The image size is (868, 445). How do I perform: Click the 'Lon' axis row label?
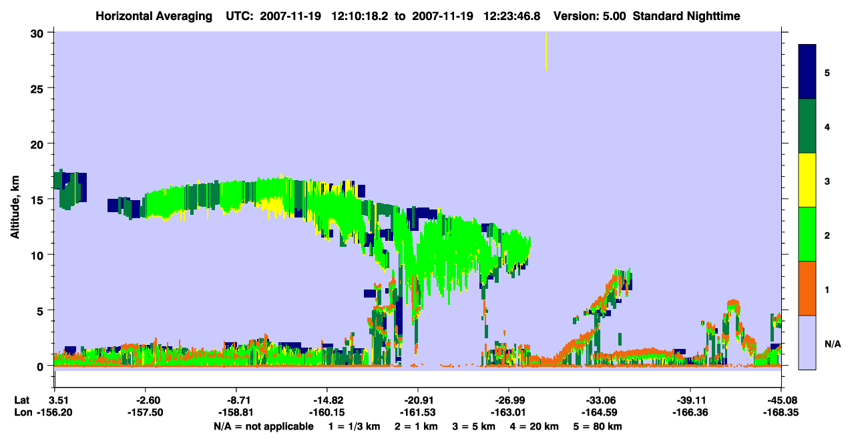23,413
